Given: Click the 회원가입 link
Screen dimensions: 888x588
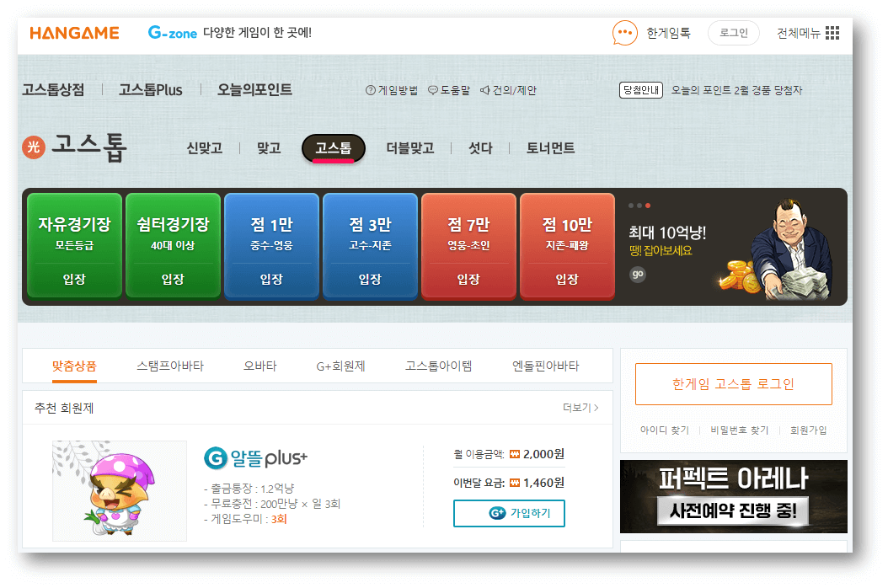Looking at the screenshot, I should [810, 430].
